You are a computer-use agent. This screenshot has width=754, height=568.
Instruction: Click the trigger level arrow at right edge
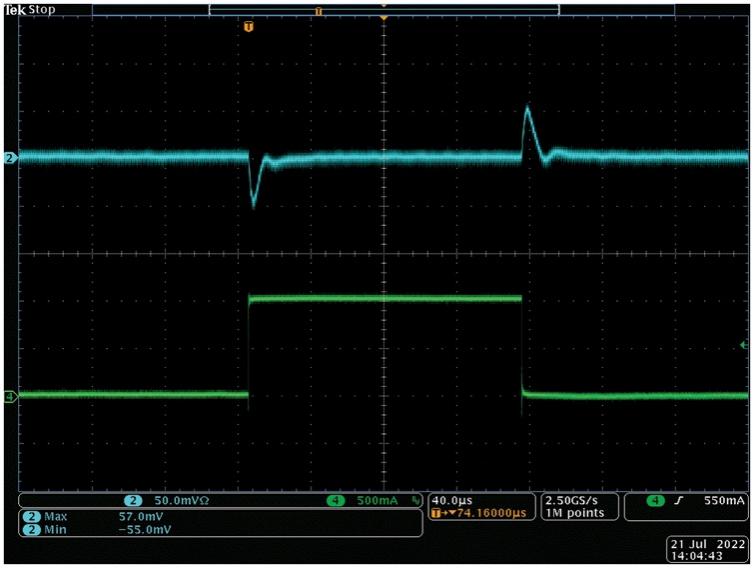pos(743,345)
